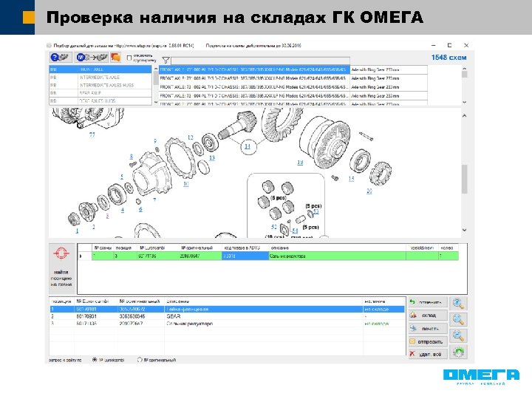Click the filter text input field
The height and width of the screenshot is (399, 532).
[260, 61]
